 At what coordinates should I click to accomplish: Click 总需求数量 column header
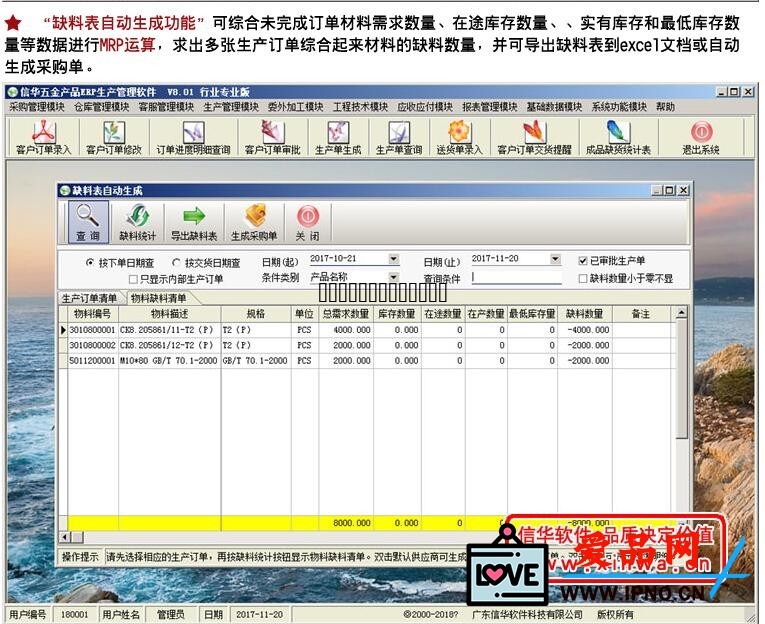346,314
